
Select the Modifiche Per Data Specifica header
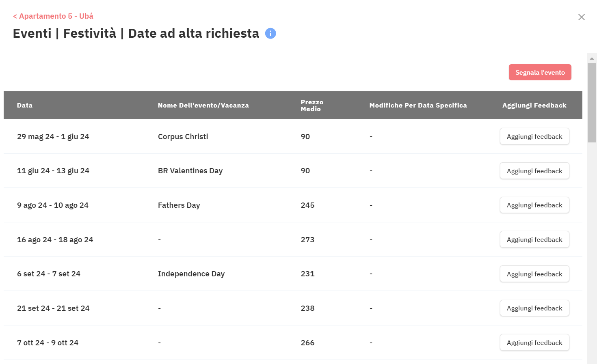[x=418, y=105]
